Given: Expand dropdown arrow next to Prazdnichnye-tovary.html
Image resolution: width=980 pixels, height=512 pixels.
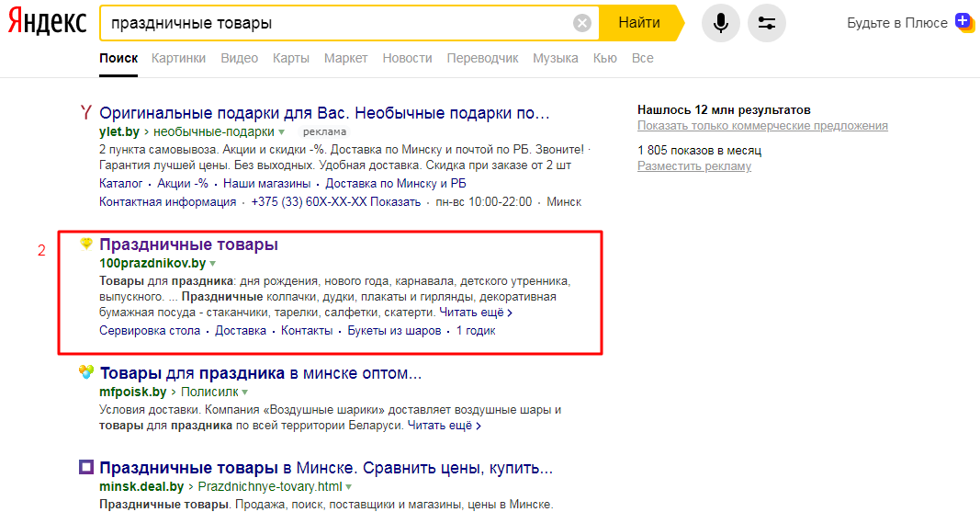Looking at the screenshot, I should point(349,487).
